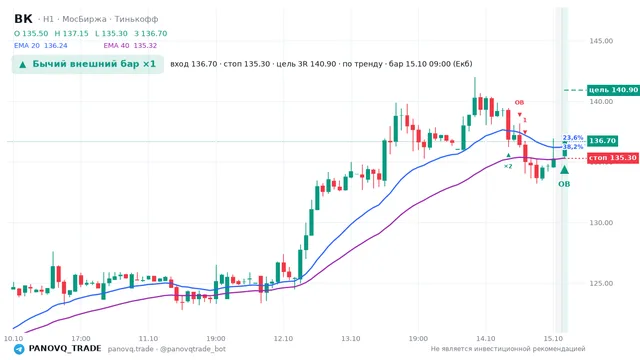The image size is (640, 360).
Task: Click the 'вход 136.70' entry text
Action: pos(193,64)
